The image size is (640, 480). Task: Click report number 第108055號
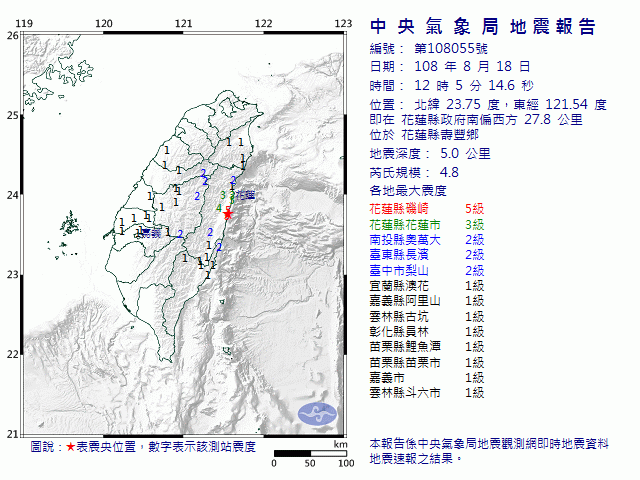coord(451,49)
